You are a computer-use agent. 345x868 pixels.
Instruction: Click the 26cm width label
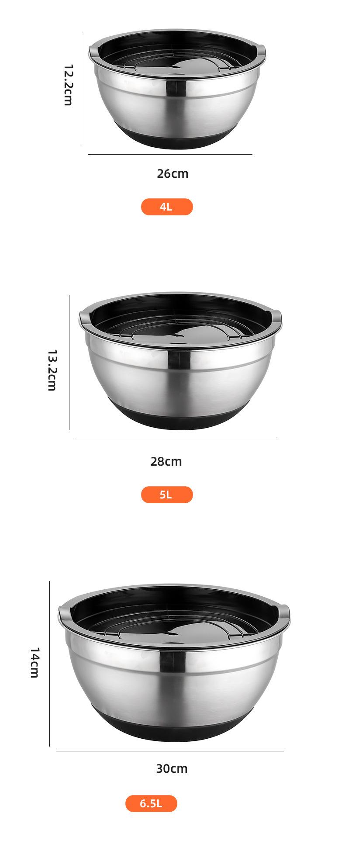coord(173,173)
